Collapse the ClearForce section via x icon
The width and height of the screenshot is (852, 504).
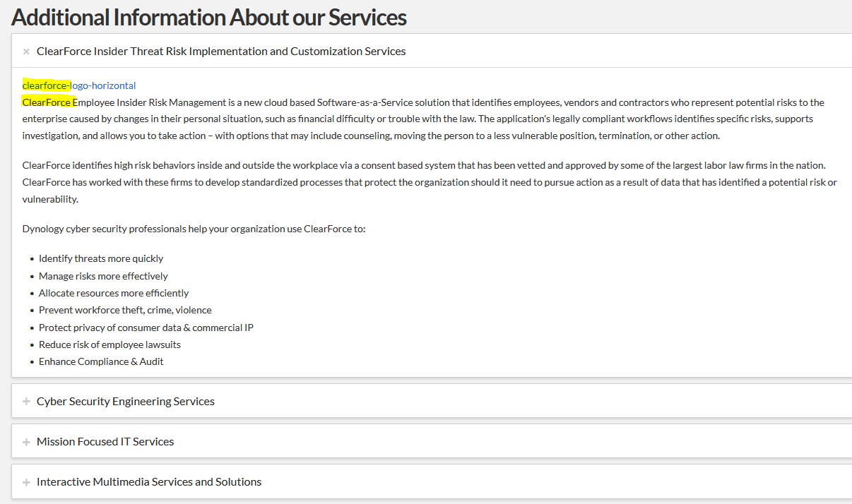coord(26,52)
